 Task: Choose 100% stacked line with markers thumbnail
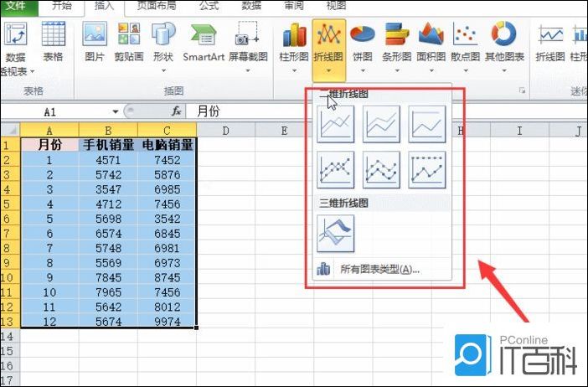click(427, 170)
